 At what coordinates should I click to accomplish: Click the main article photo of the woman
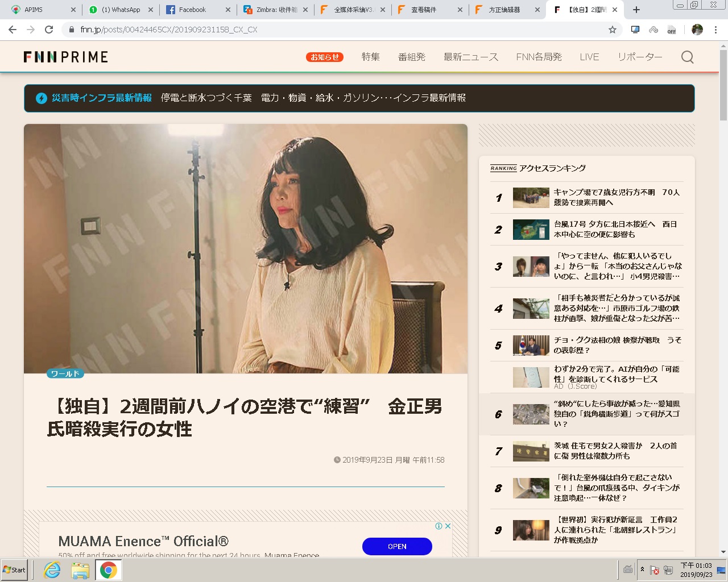(246, 249)
